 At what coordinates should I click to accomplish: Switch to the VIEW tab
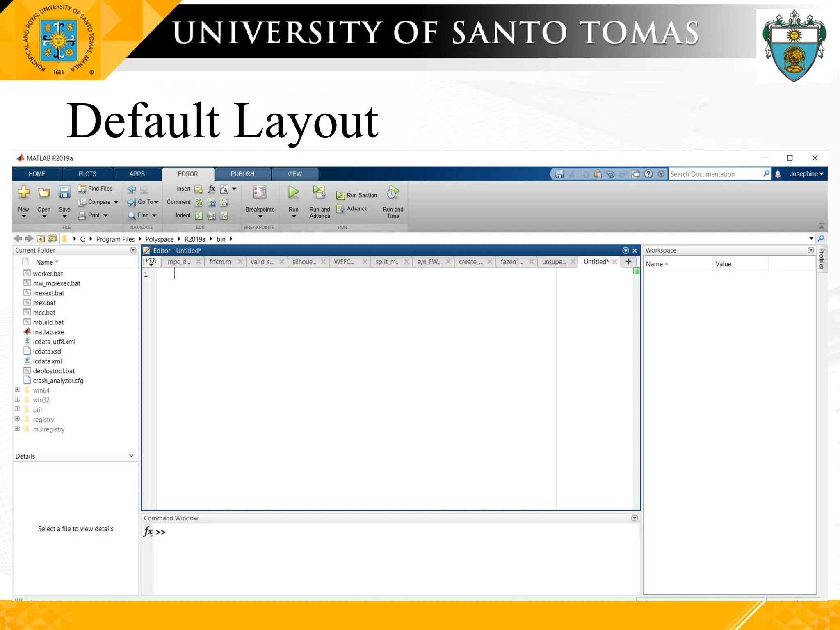point(294,174)
